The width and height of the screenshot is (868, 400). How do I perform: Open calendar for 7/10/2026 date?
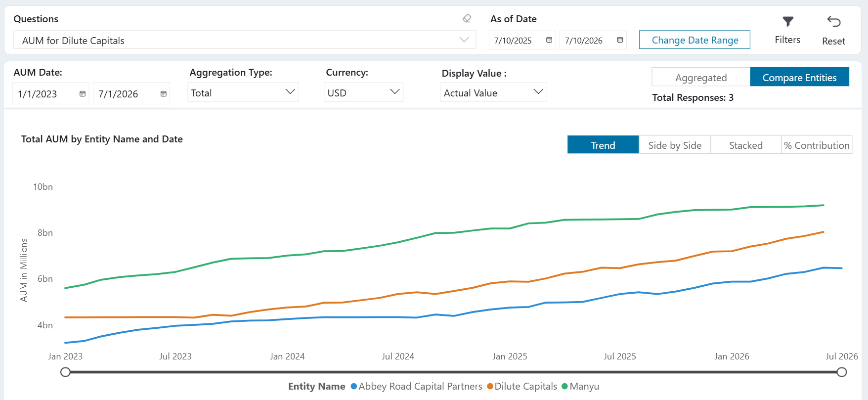pyautogui.click(x=620, y=40)
